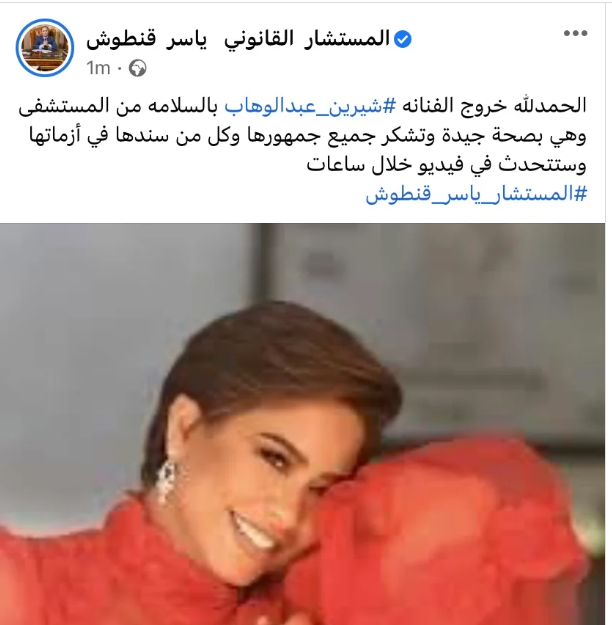
Task: Click the line ending with خلال ساعات
Action: tap(447, 165)
